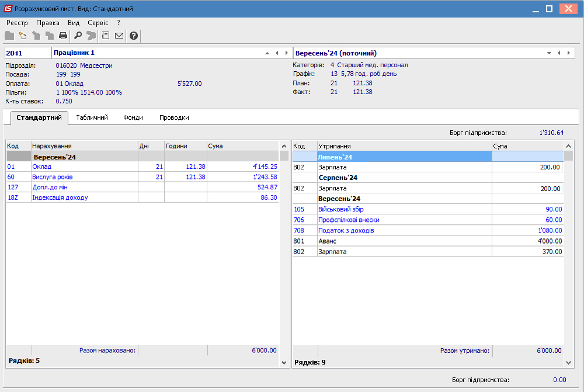The image size is (584, 392).
Task: Click the printer icon in the toolbar
Action: (x=63, y=36)
